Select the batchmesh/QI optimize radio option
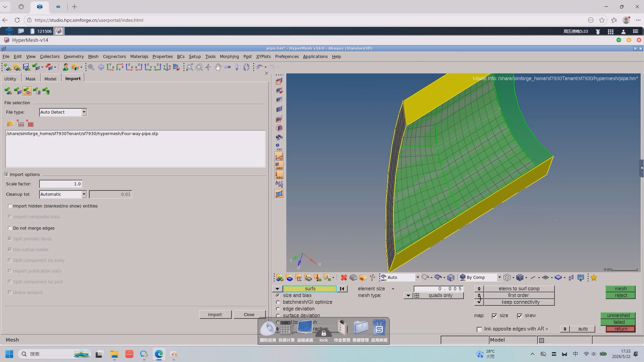644x362 pixels. point(278,302)
